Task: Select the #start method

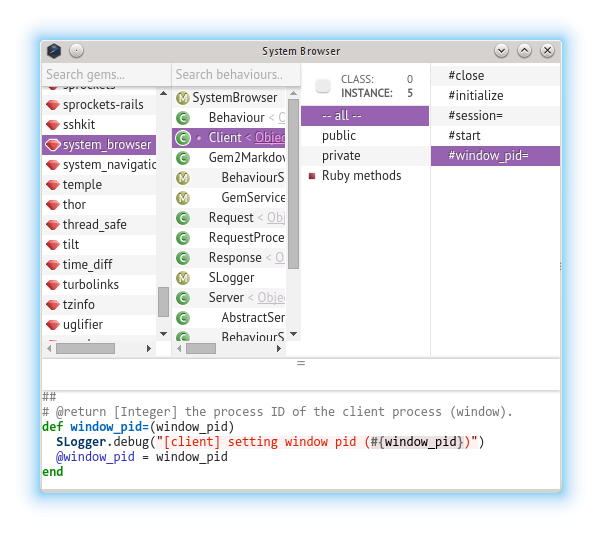Action: click(495, 136)
